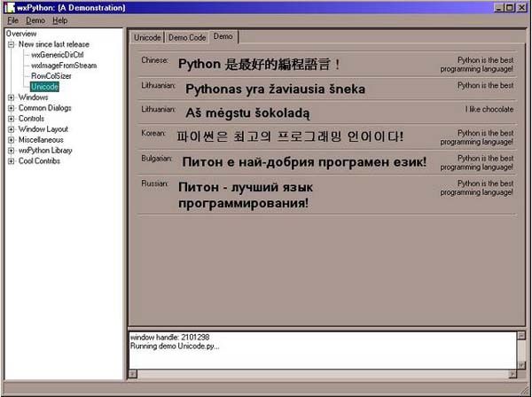Select Overview in the tree
Screen dimensions: 532x397
click(21, 34)
